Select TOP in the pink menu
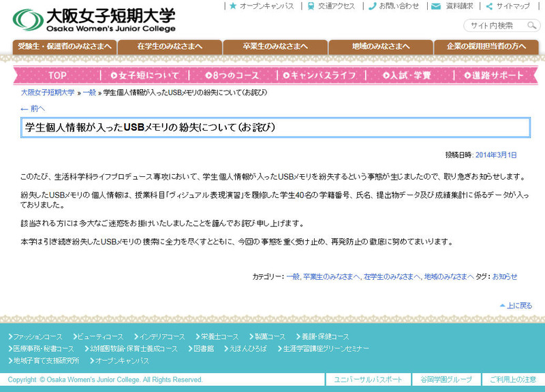This screenshot has height=392, width=545. (58, 76)
